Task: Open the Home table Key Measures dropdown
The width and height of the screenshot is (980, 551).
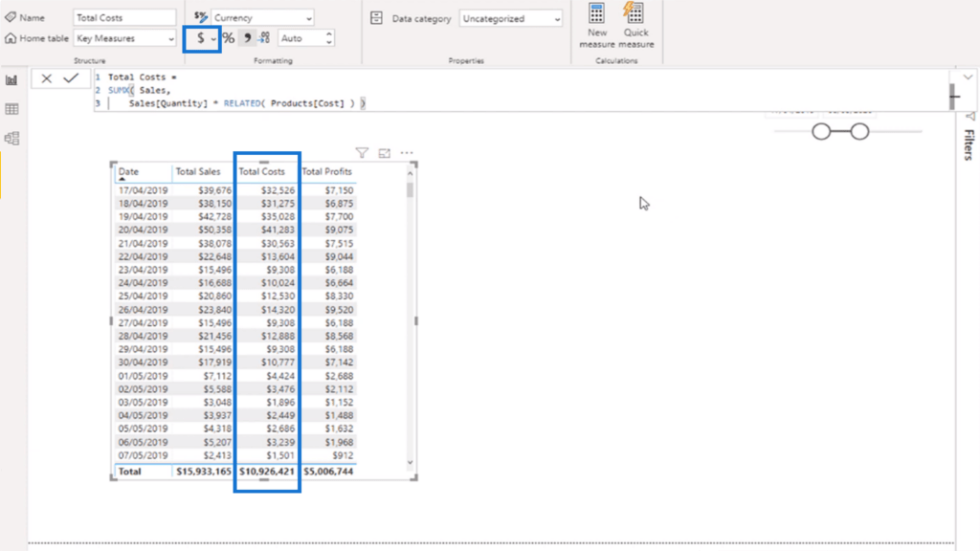Action: [124, 38]
